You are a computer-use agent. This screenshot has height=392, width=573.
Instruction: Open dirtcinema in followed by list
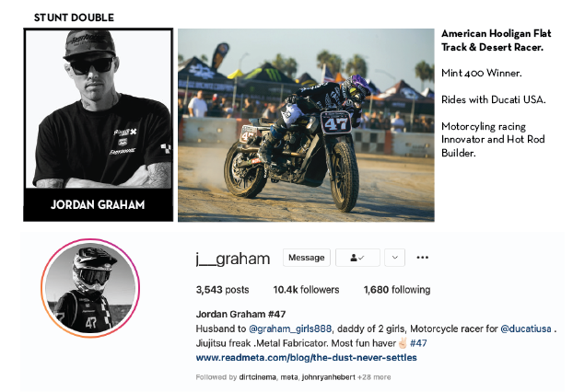pyautogui.click(x=257, y=377)
